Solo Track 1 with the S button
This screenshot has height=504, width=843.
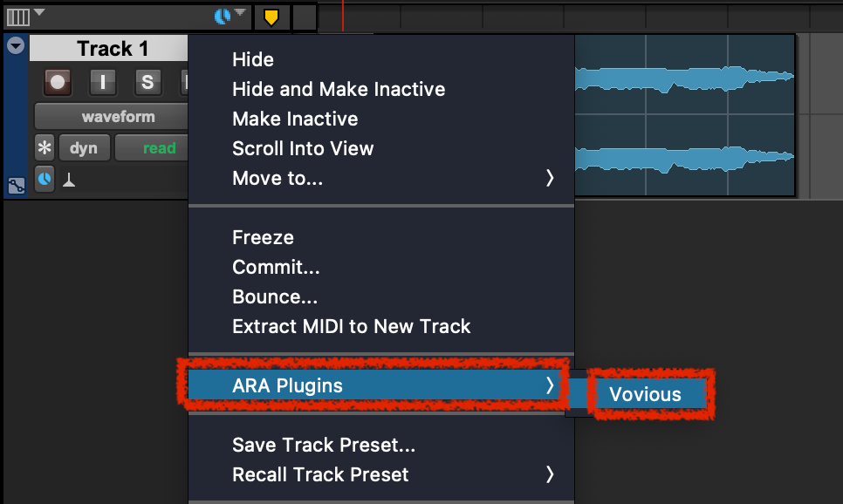pos(147,82)
